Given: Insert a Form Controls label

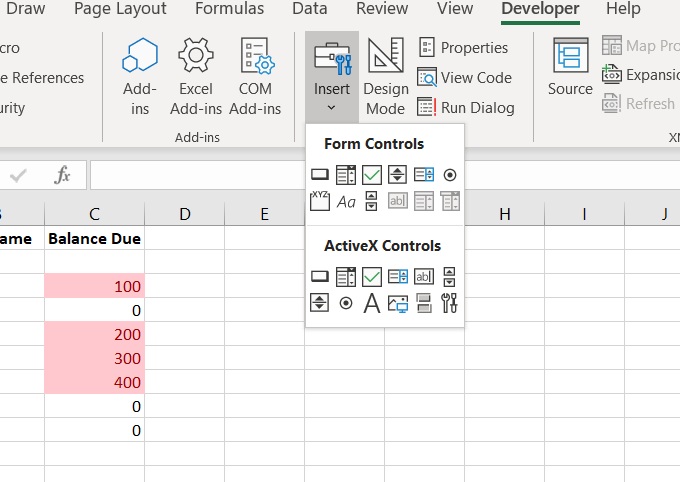Looking at the screenshot, I should tap(346, 202).
